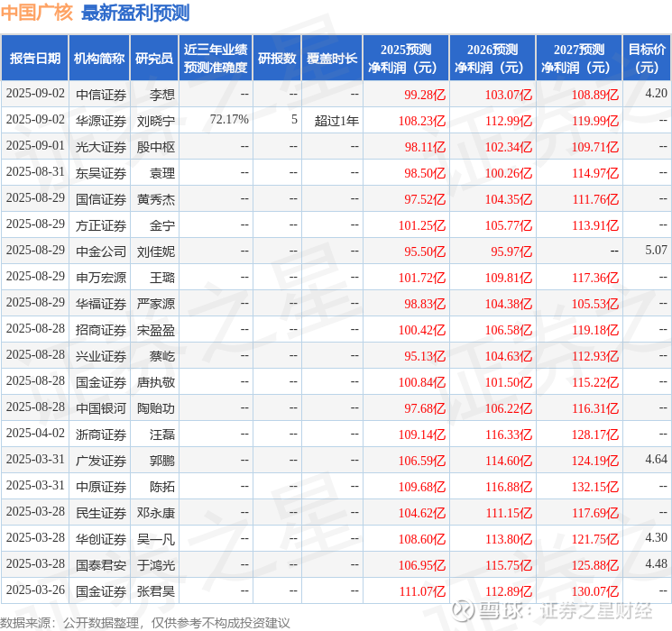Select analyst 唐执敬 cell

(x=156, y=382)
